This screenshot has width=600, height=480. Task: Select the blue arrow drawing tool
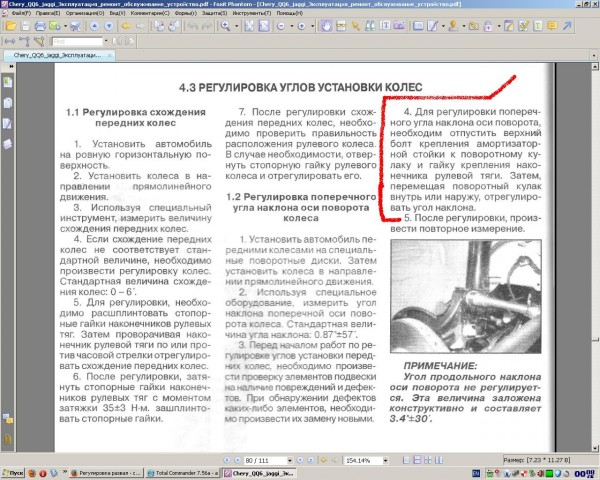click(567, 26)
